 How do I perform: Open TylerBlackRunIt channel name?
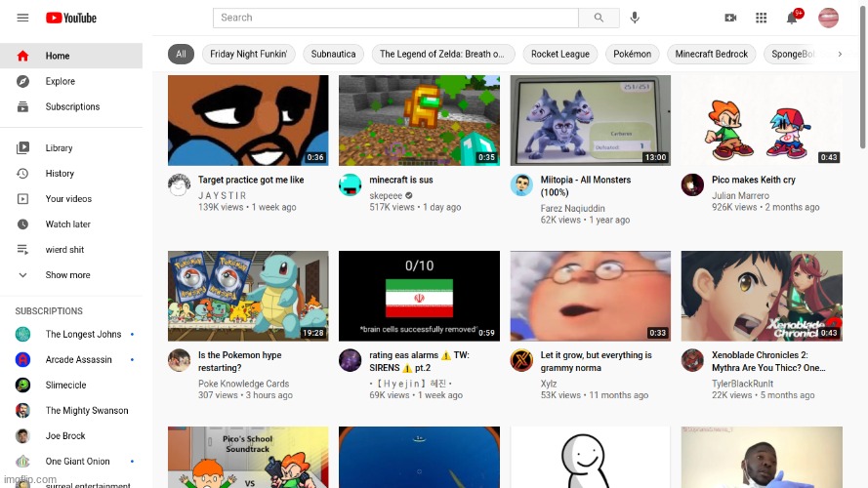coord(742,384)
